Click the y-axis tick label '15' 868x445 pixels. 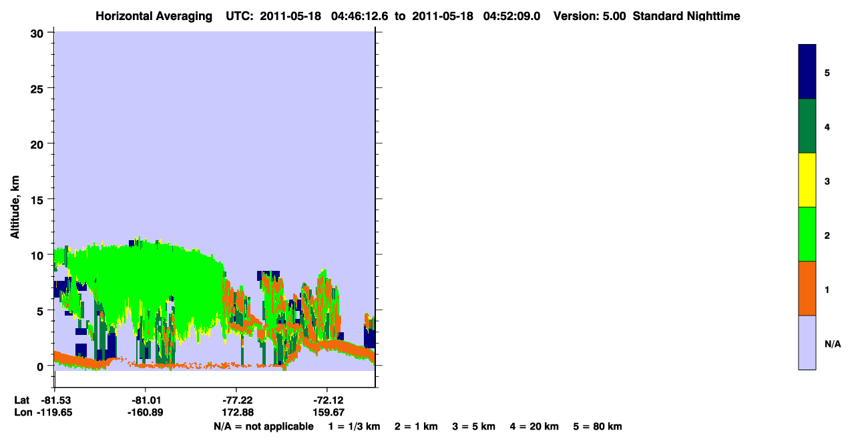tap(38, 199)
